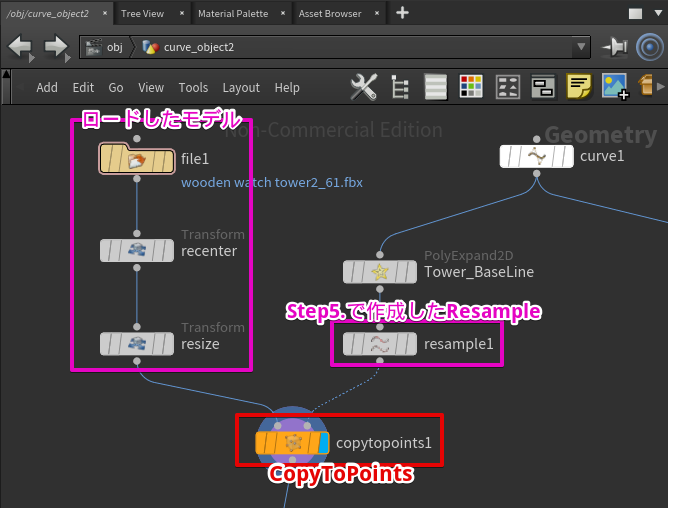The width and height of the screenshot is (677, 508).
Task: Open the Edit menu
Action: pyautogui.click(x=83, y=88)
